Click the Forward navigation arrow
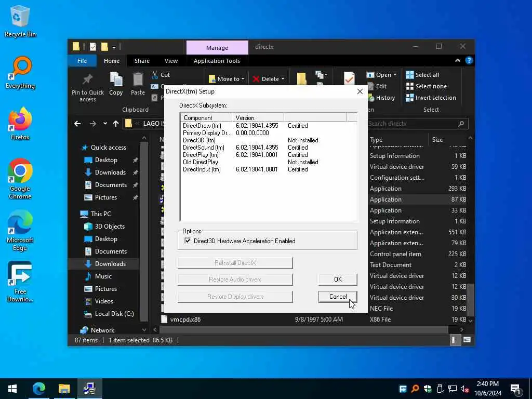This screenshot has height=399, width=532. click(x=92, y=124)
